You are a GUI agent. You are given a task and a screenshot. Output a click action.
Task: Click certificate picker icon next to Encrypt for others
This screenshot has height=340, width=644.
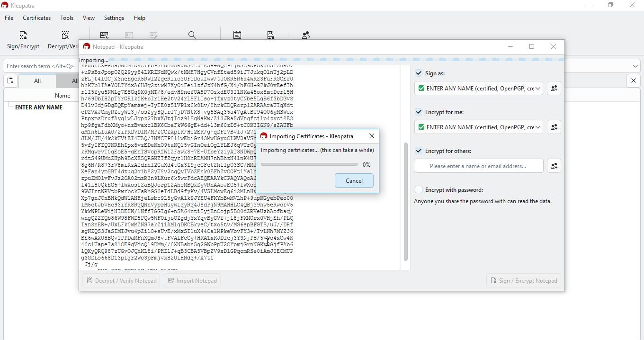(x=554, y=166)
